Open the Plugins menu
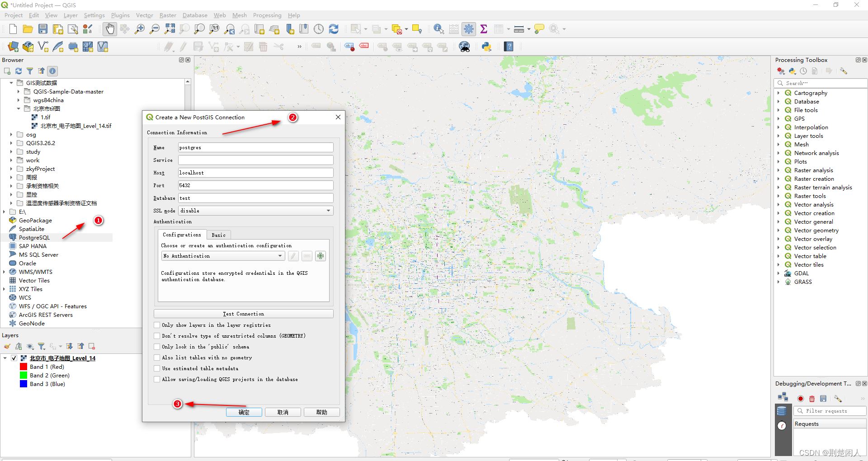The width and height of the screenshot is (868, 461). (120, 15)
